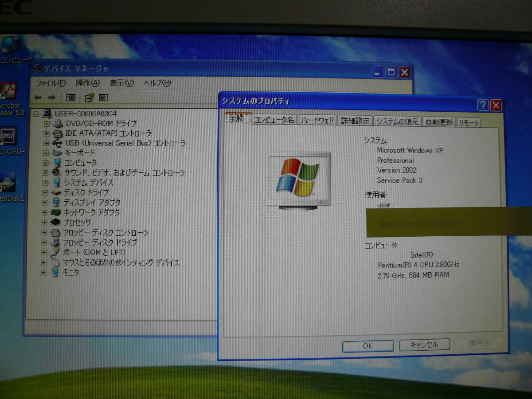Select the フロッピー ディスク ドライブ icon
532x399 pixels.
point(55,243)
